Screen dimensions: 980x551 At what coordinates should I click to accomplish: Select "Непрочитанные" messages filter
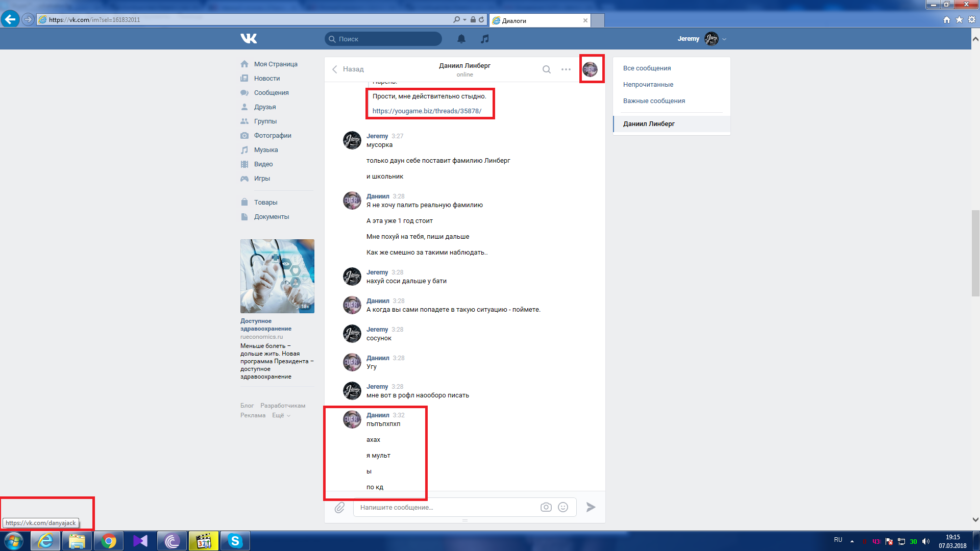tap(648, 85)
